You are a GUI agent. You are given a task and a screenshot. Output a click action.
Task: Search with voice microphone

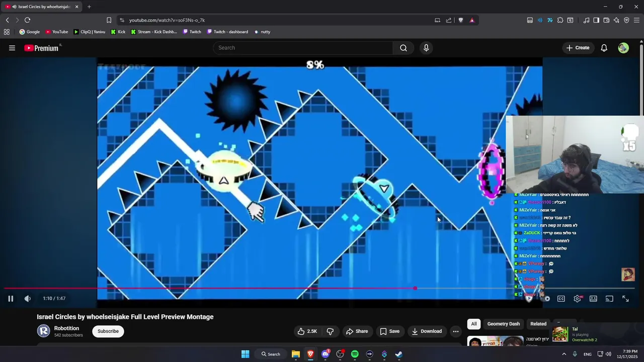click(426, 48)
